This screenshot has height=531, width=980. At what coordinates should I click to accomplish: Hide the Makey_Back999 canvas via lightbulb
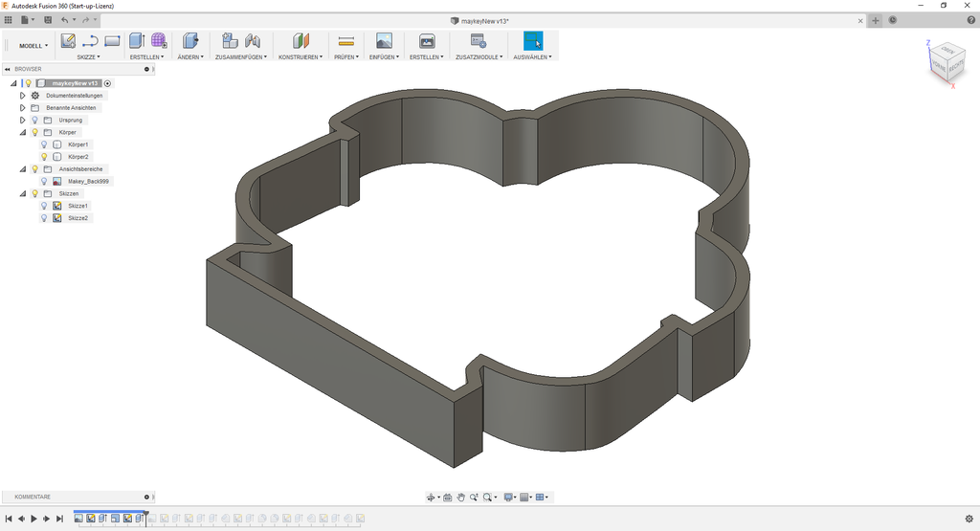pos(44,181)
